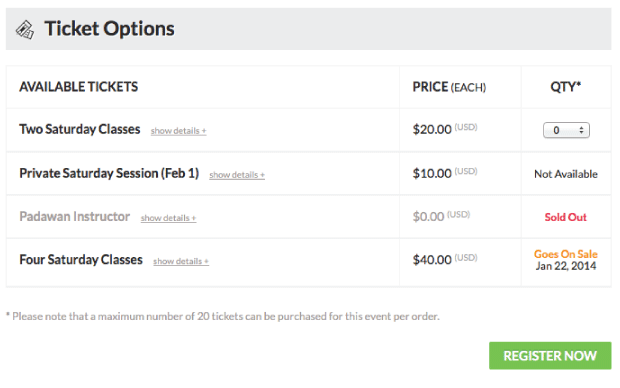Show details for Four Saturday Classes
Screen dimensions: 620x388
181,261
